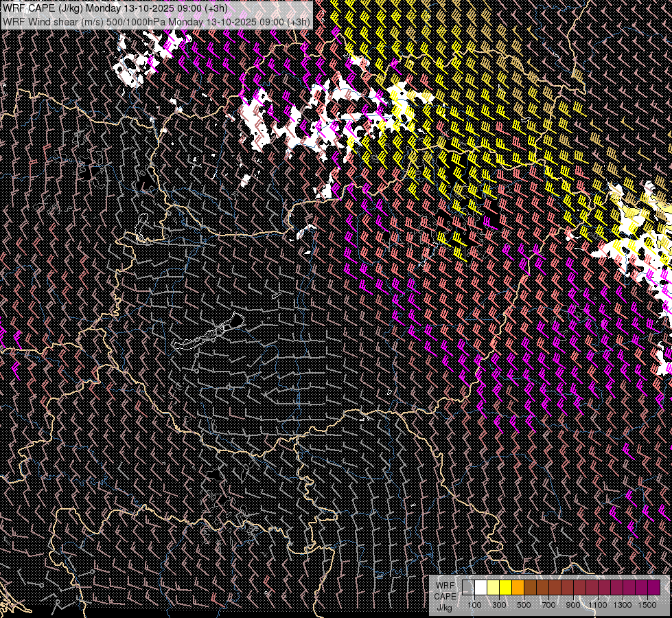This screenshot has height=618, width=672.
Task: Click the 300 label on the legend scale
Action: tap(499, 605)
